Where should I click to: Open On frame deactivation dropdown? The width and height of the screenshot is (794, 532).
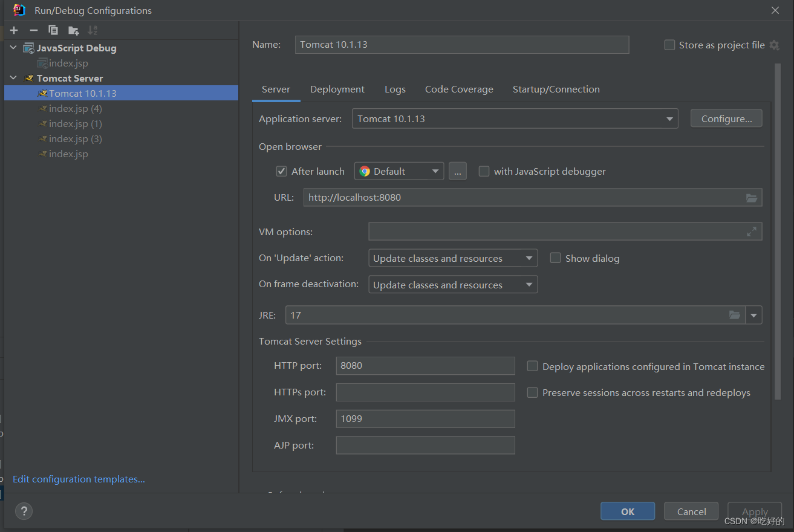(453, 285)
